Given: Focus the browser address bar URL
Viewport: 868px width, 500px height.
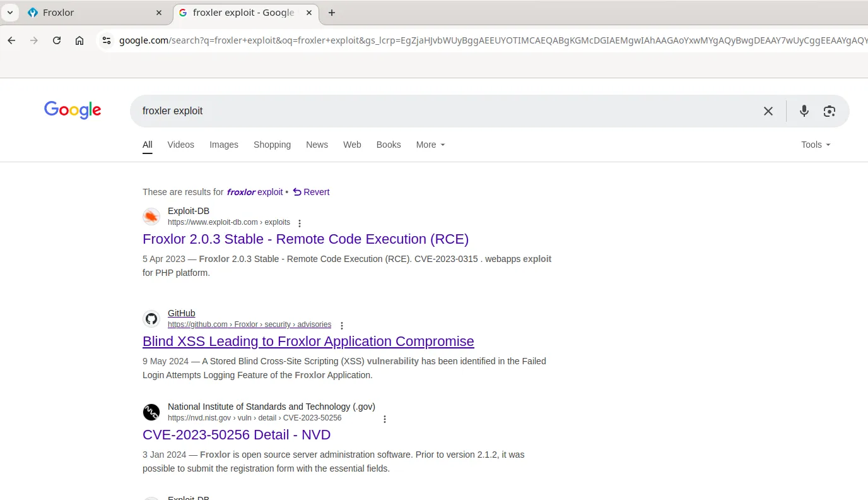Looking at the screenshot, I should (x=492, y=40).
